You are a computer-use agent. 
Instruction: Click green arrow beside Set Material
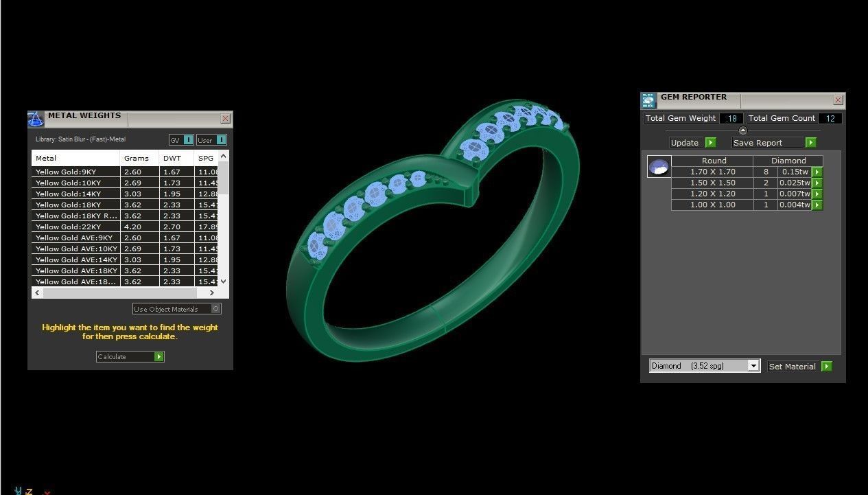click(x=826, y=367)
